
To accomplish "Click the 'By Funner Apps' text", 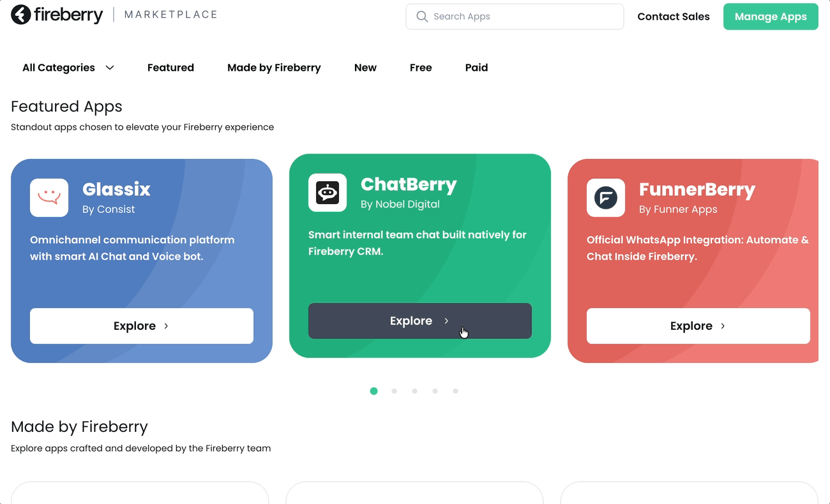I will (x=678, y=209).
